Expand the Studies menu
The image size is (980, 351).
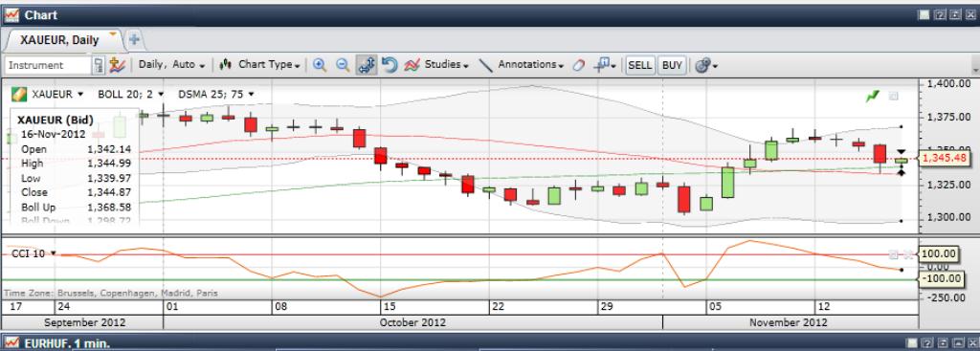436,64
